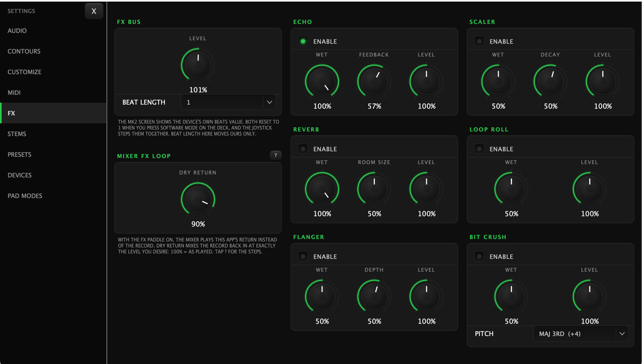Click the Scaler Wet knob
This screenshot has width=642, height=364.
pos(498,81)
